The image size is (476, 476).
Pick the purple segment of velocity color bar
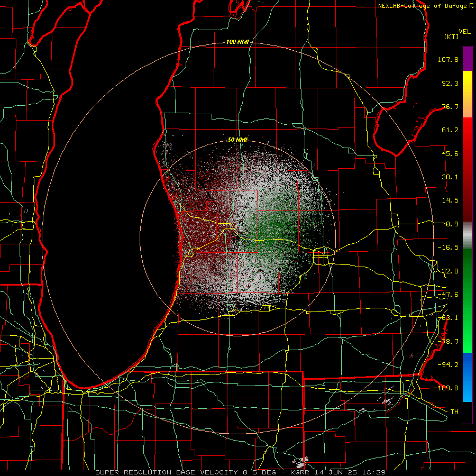coord(467,59)
